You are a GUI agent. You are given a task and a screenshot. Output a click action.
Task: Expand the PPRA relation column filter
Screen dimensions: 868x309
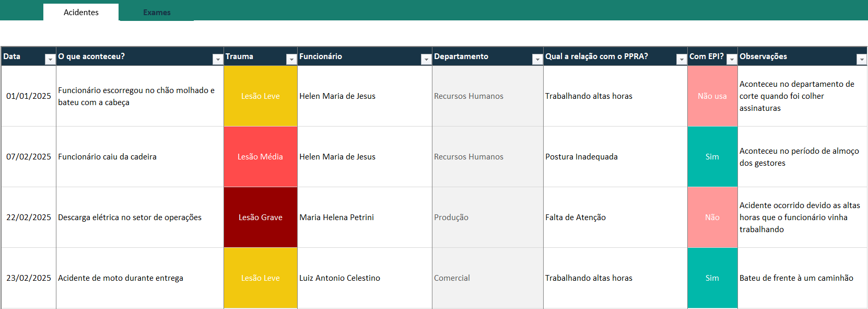tap(682, 60)
